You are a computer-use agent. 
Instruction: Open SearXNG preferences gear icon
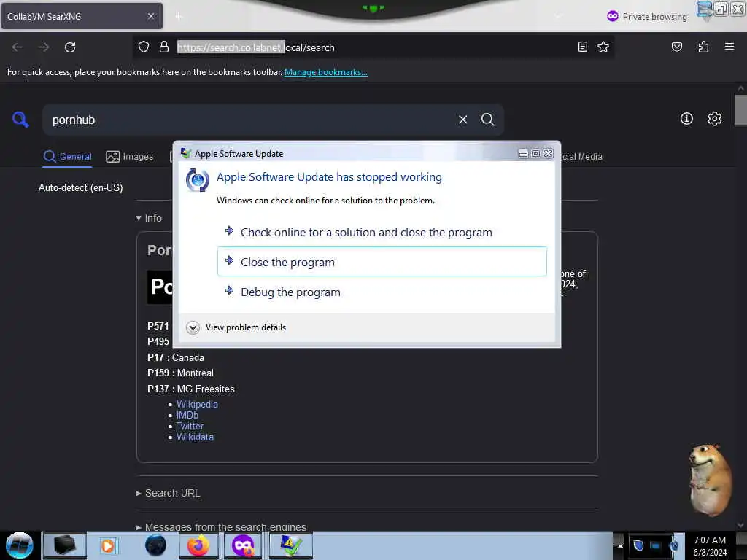(x=714, y=119)
